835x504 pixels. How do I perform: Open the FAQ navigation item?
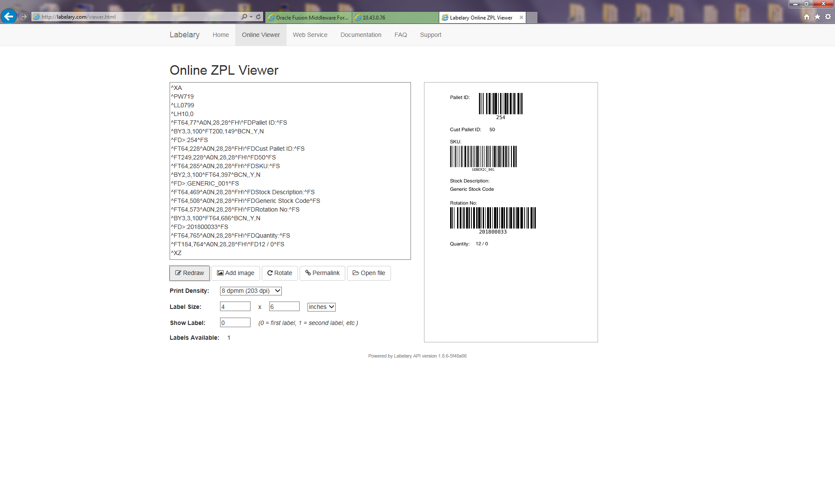(x=401, y=35)
